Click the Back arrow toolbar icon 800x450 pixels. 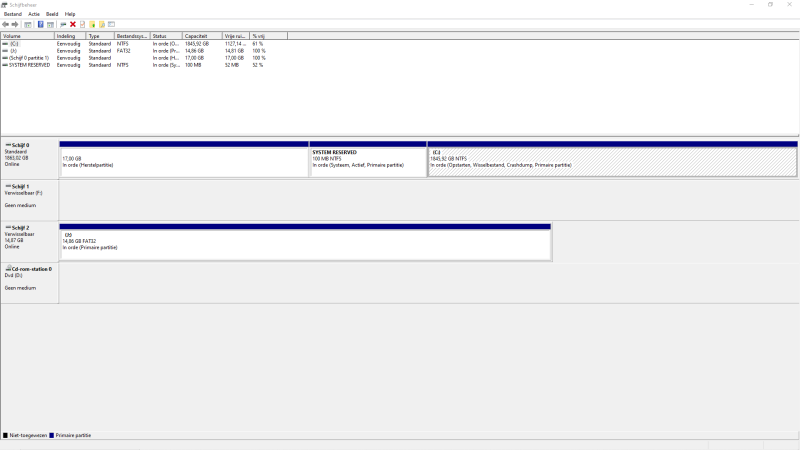[5, 24]
